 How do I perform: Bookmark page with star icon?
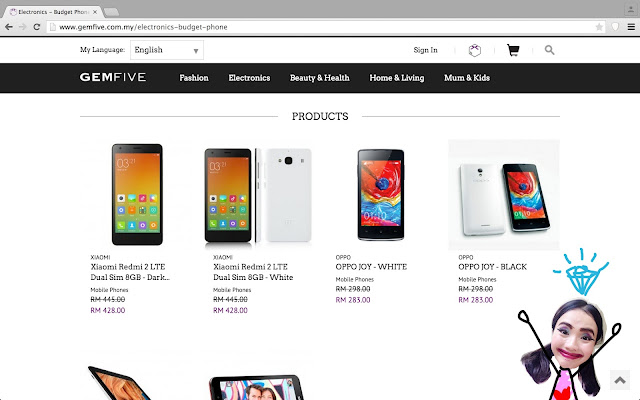pyautogui.click(x=596, y=26)
